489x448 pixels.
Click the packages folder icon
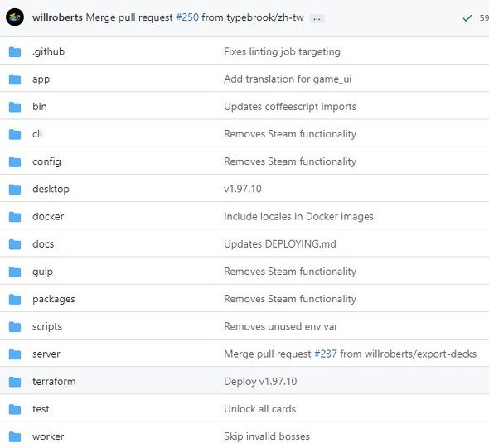pos(15,300)
